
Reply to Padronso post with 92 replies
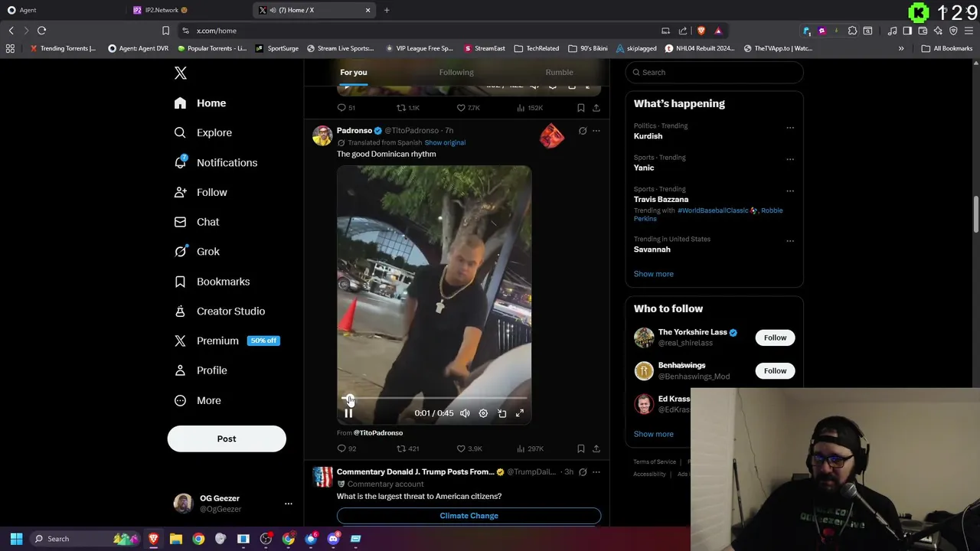click(347, 448)
